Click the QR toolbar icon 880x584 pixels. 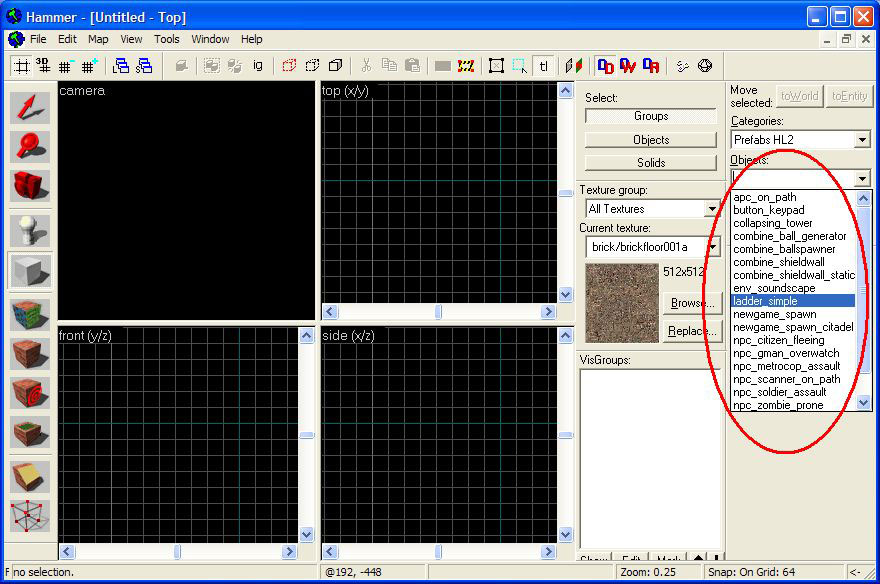tap(650, 66)
